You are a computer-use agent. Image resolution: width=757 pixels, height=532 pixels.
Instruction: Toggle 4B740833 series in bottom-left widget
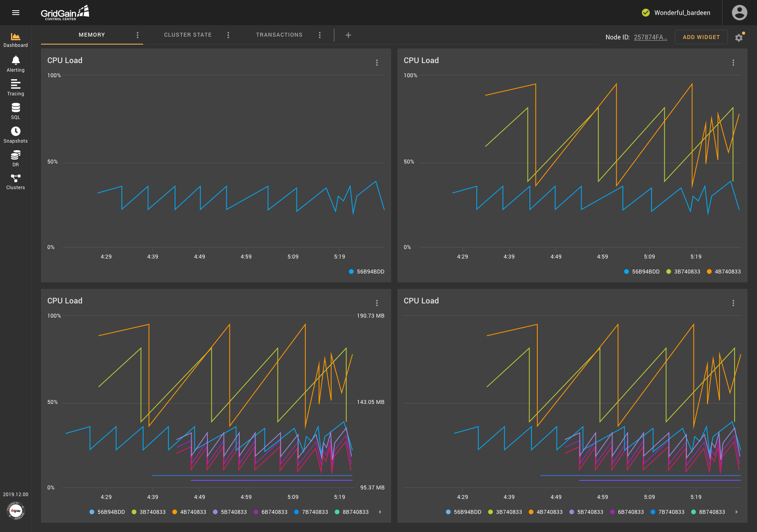189,512
